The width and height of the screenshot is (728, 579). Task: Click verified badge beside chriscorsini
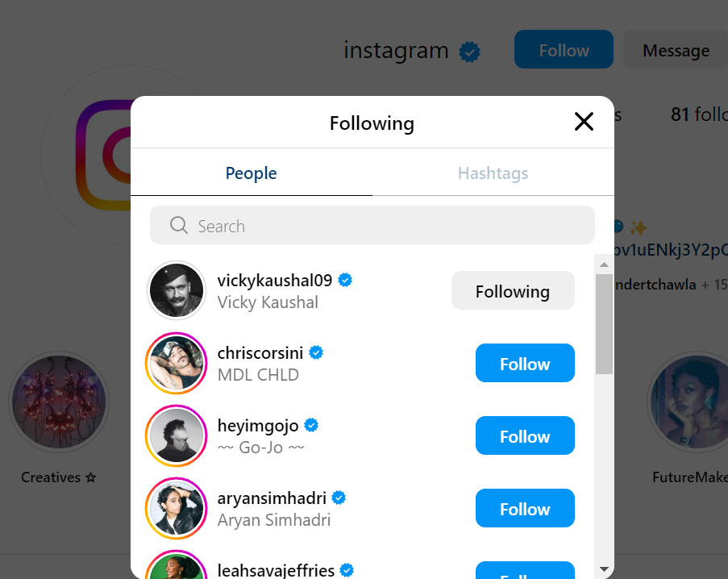[x=317, y=352]
